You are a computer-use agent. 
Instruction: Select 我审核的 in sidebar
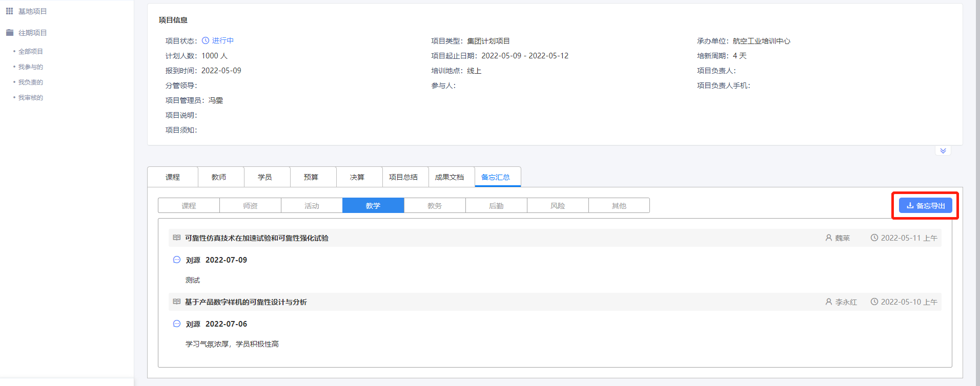point(31,97)
